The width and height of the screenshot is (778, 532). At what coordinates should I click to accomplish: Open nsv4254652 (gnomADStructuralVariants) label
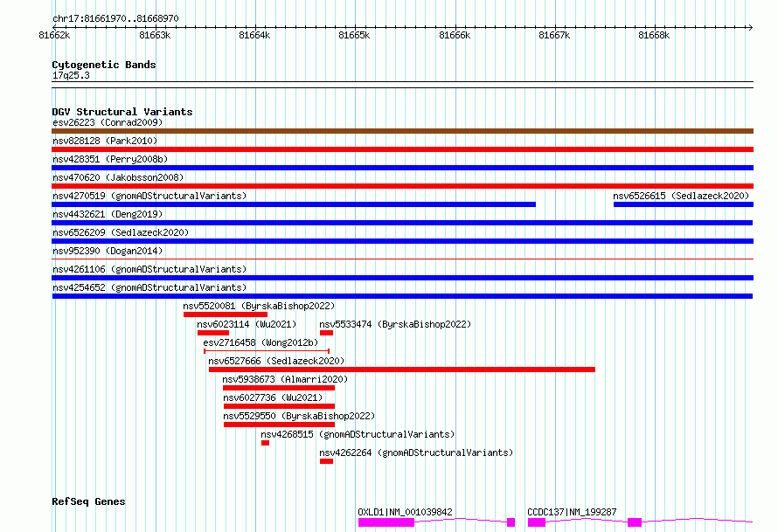pyautogui.click(x=149, y=287)
